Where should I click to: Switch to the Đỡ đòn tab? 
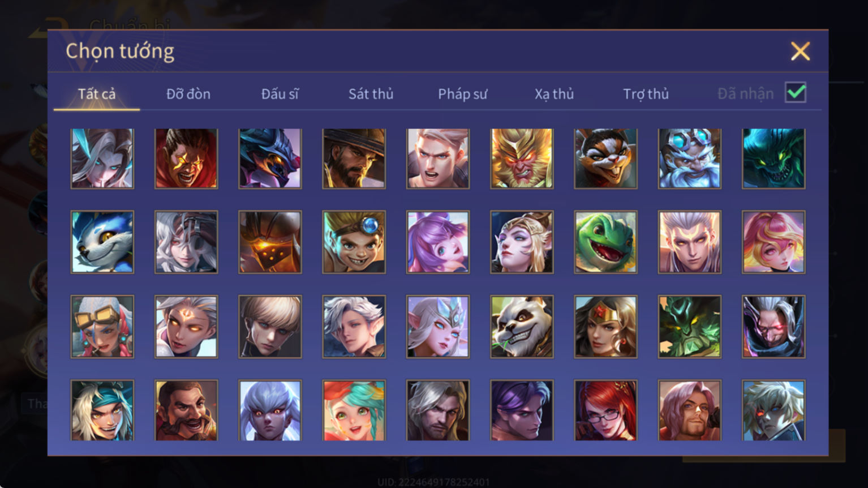pyautogui.click(x=188, y=94)
